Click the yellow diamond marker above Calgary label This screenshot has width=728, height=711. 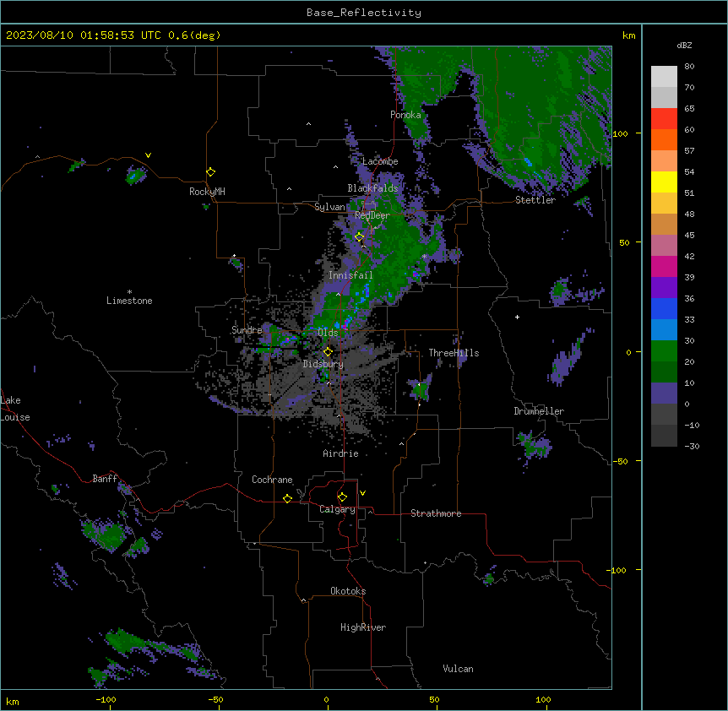[342, 497]
